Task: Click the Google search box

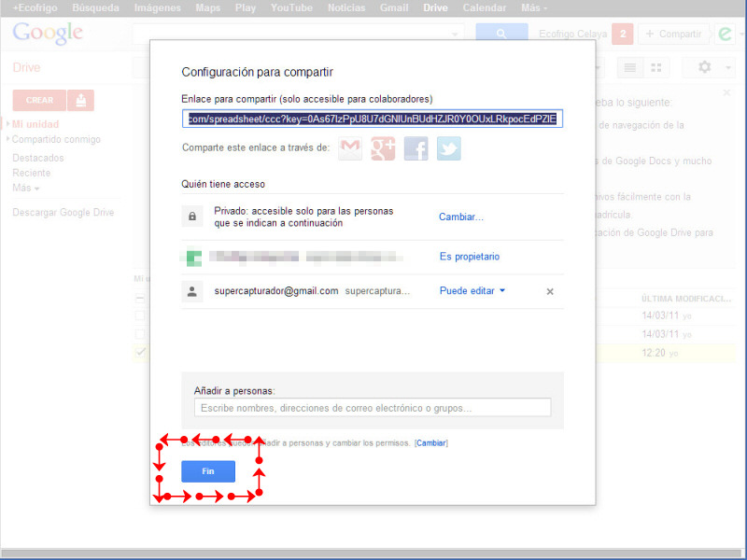Action: tap(298, 34)
